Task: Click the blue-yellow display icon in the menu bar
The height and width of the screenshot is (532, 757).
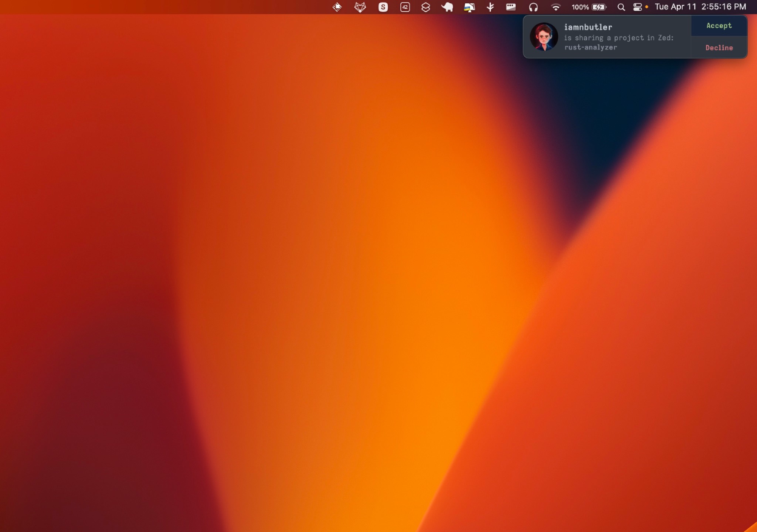Action: pyautogui.click(x=469, y=7)
